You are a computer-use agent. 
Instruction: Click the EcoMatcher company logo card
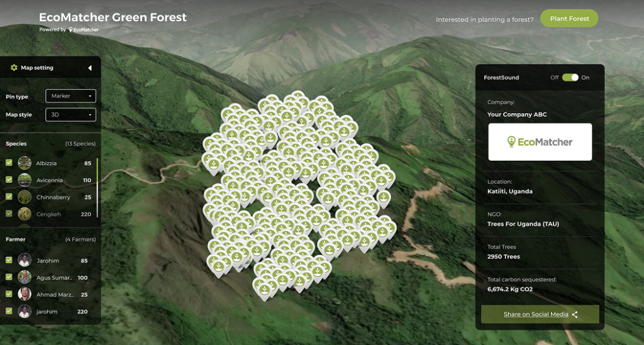coord(540,142)
